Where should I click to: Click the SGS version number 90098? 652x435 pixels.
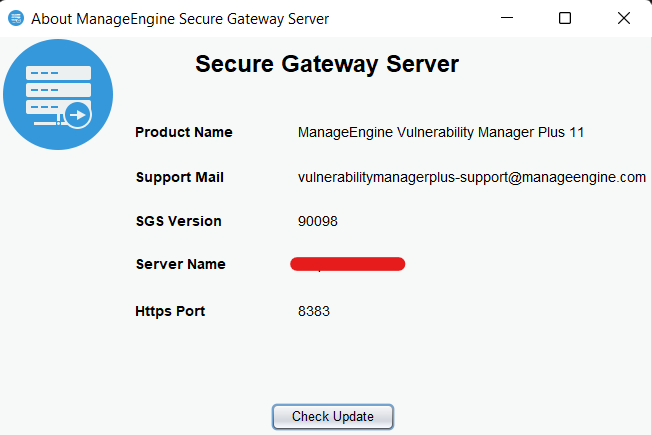point(318,221)
